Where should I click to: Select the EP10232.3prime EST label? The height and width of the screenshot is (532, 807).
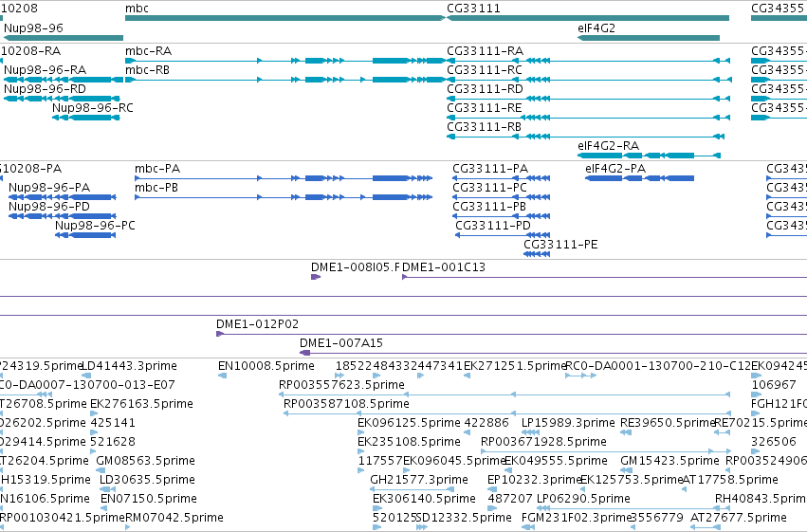(x=534, y=481)
